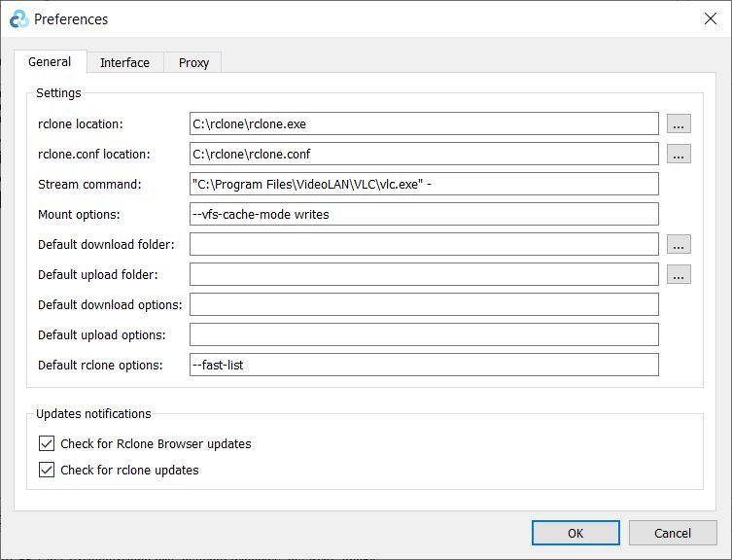This screenshot has width=732, height=560.
Task: Switch to the Interface tab
Action: [x=124, y=63]
